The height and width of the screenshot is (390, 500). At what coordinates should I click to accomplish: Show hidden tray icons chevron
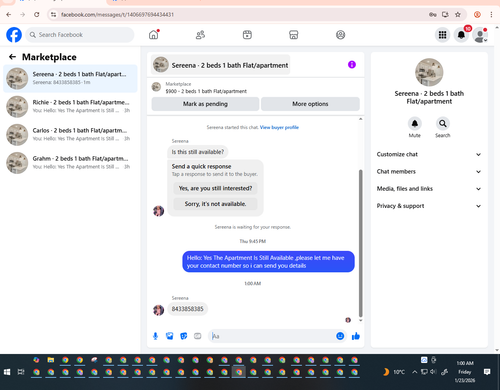click(414, 372)
